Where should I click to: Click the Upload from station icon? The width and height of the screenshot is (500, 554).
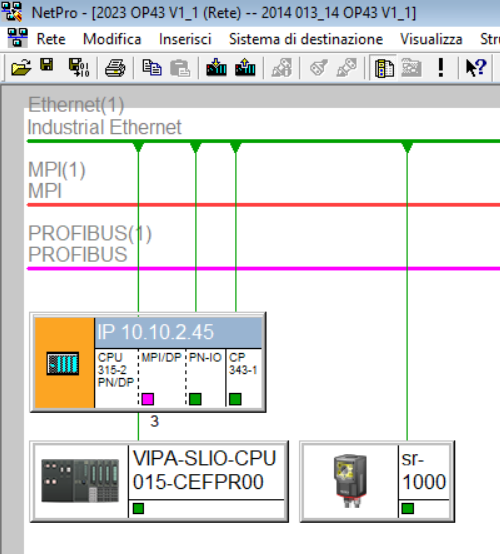pyautogui.click(x=245, y=67)
